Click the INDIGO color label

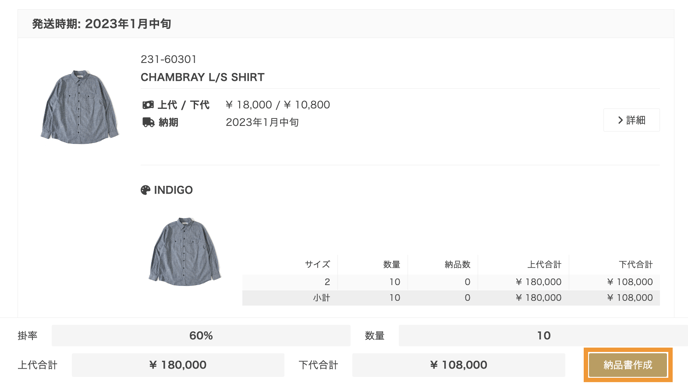coord(173,190)
